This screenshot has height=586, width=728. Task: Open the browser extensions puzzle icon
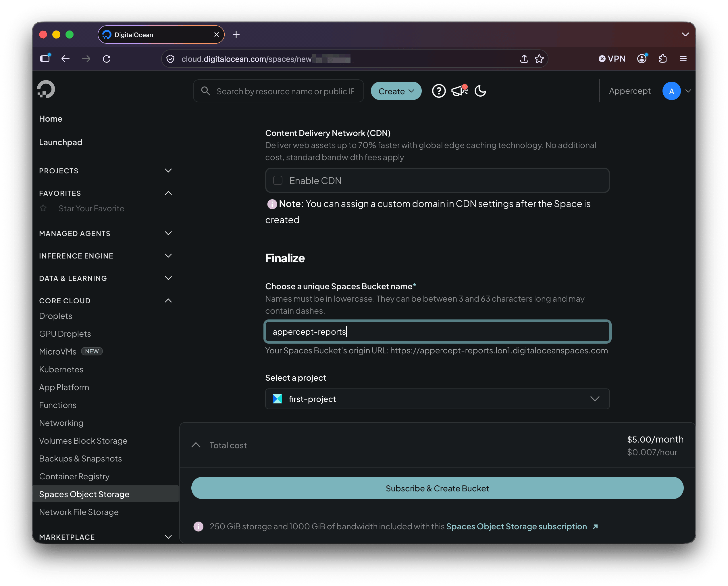(662, 59)
